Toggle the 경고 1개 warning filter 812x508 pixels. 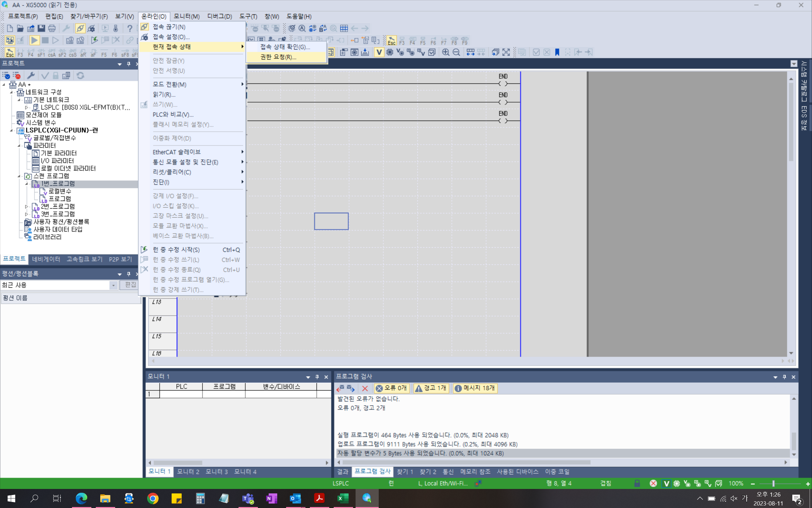click(431, 388)
